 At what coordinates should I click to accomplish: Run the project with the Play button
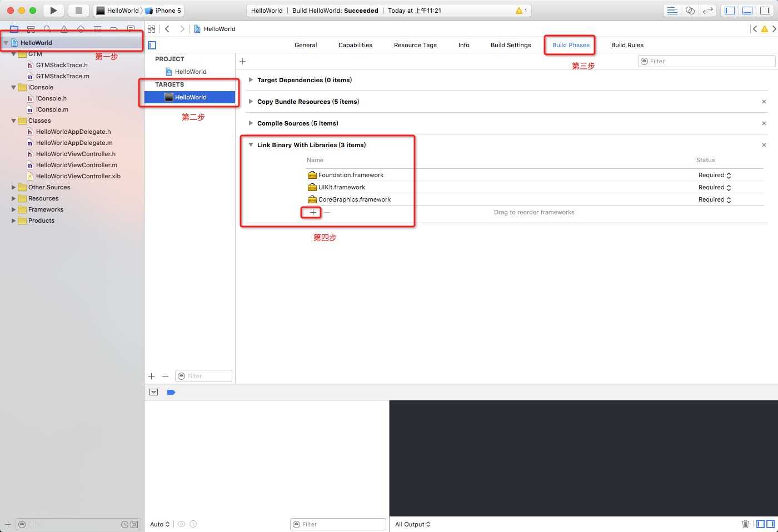point(53,11)
